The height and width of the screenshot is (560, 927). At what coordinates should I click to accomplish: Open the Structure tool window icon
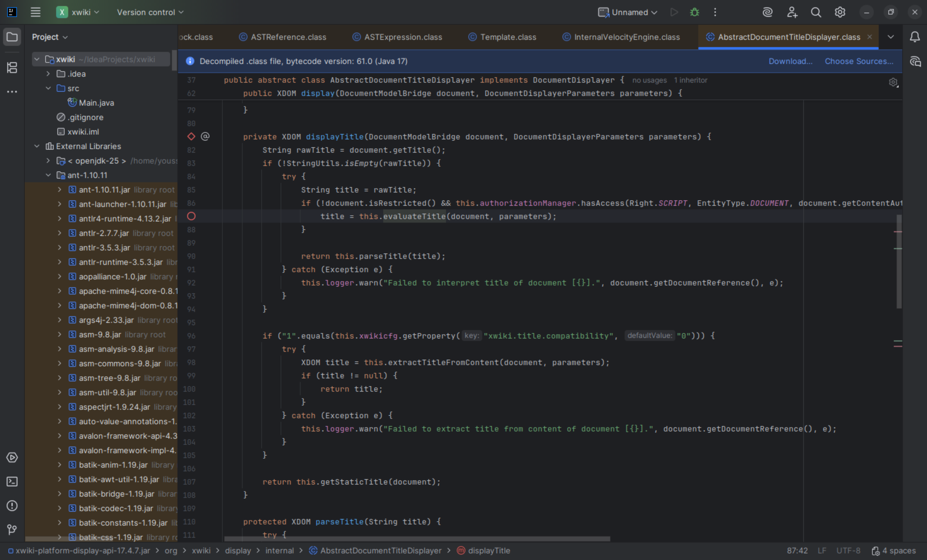(x=12, y=68)
